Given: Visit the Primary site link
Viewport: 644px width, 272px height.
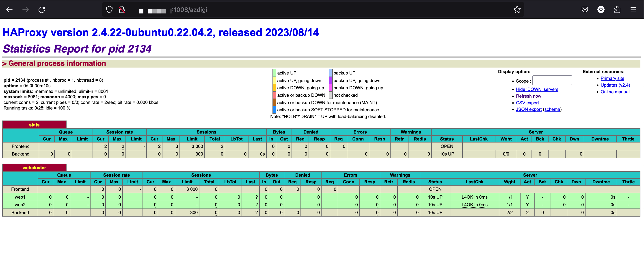Looking at the screenshot, I should pyautogui.click(x=612, y=78).
